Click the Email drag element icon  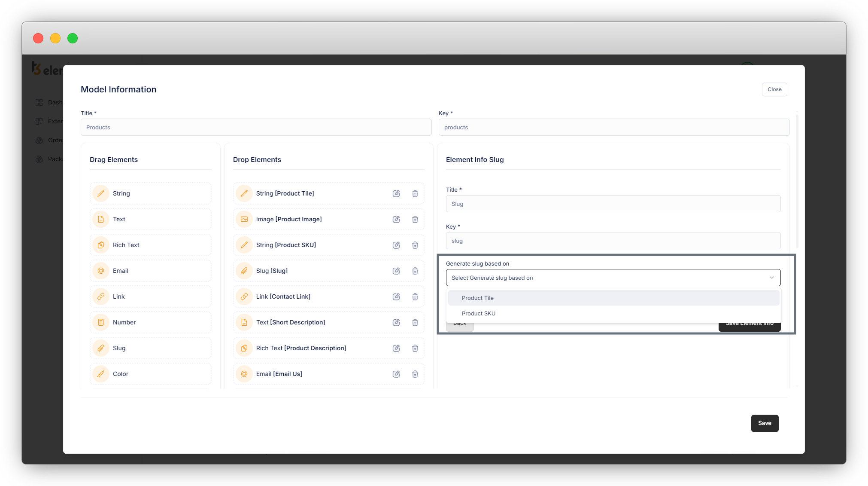tap(101, 271)
